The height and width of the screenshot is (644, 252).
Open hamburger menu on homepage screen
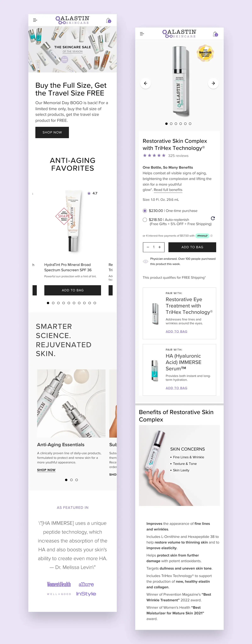point(35,20)
